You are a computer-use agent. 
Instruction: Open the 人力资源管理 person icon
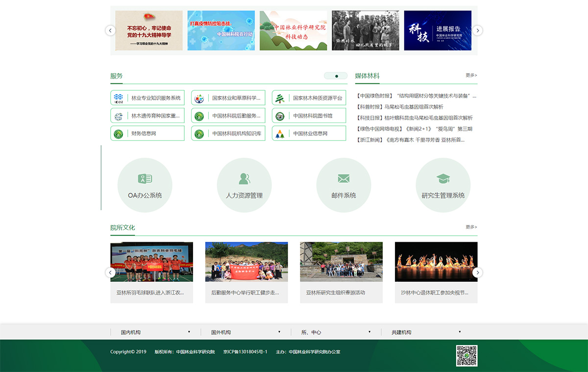tap(244, 179)
